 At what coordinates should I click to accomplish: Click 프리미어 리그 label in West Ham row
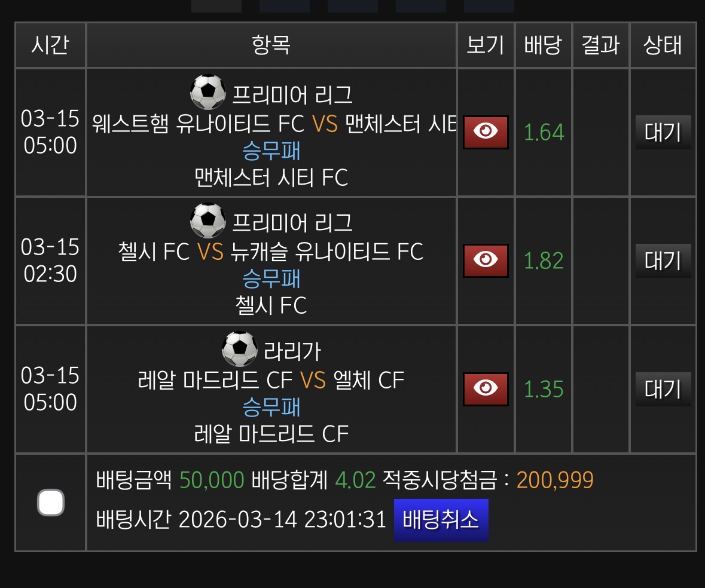tap(292, 94)
